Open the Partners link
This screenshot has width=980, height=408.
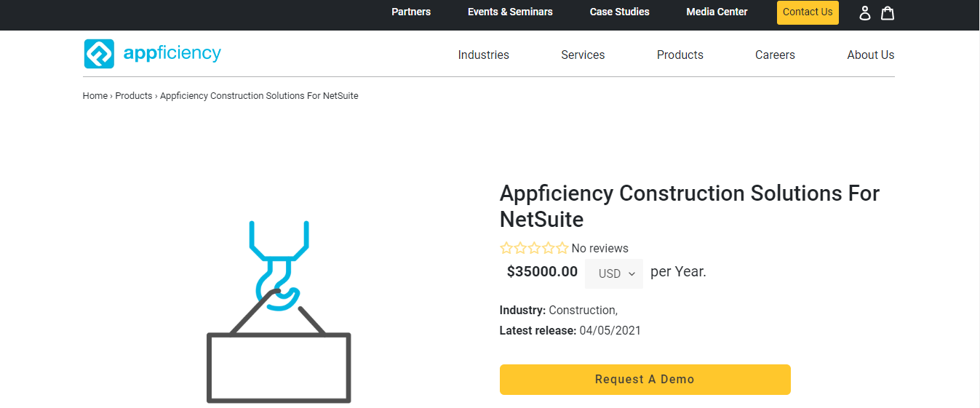pos(411,12)
